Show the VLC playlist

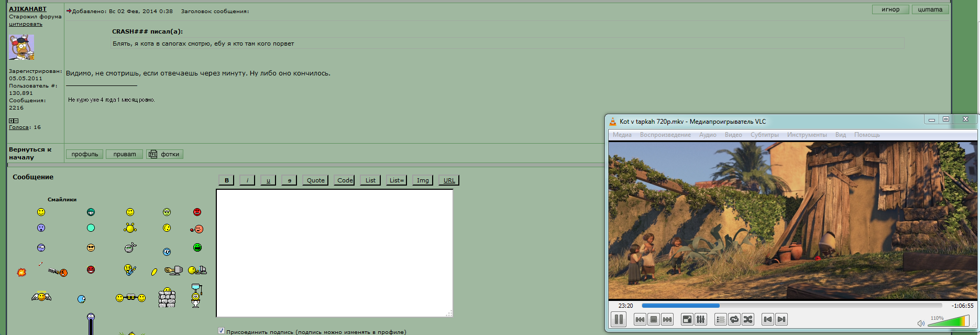[x=721, y=319]
